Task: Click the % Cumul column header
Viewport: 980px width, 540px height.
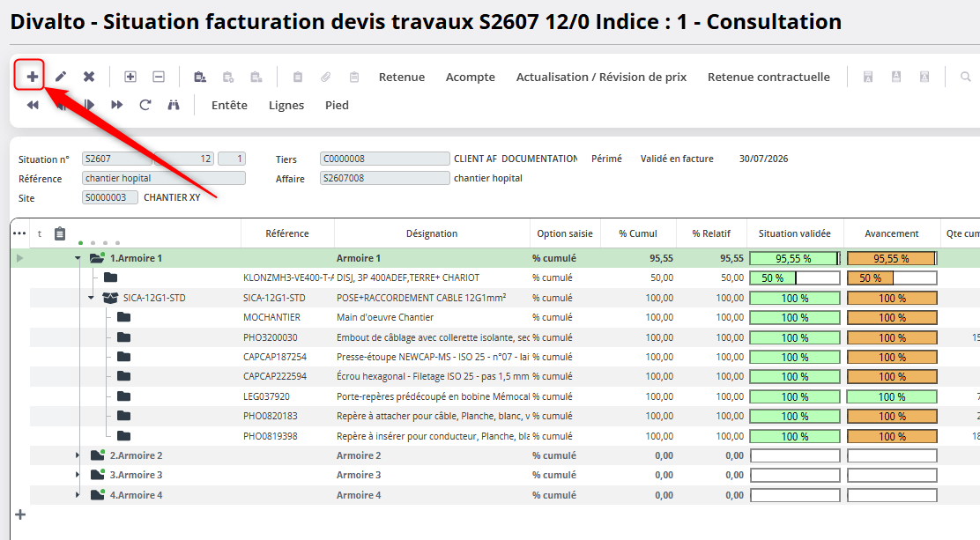Action: (x=638, y=233)
